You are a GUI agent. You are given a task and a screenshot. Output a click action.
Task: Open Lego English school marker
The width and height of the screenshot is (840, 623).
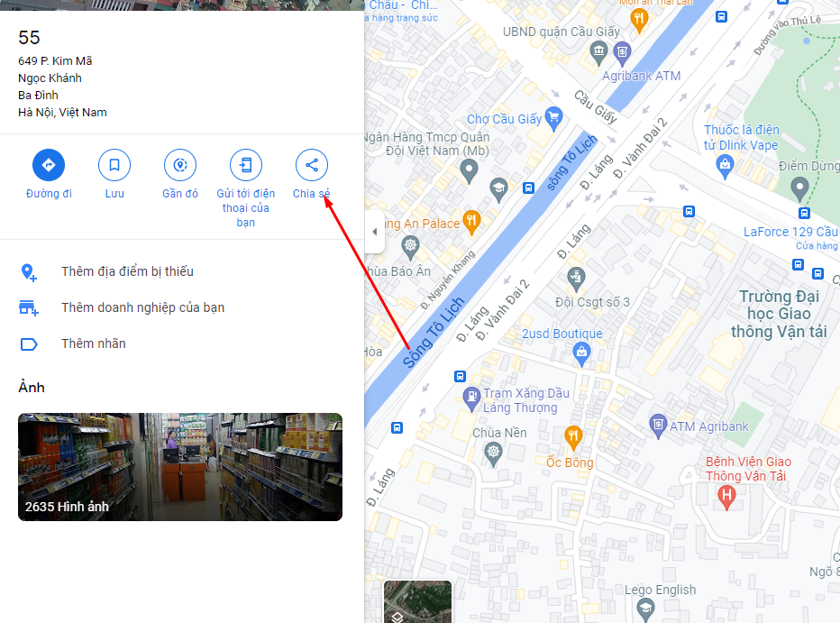click(x=645, y=609)
